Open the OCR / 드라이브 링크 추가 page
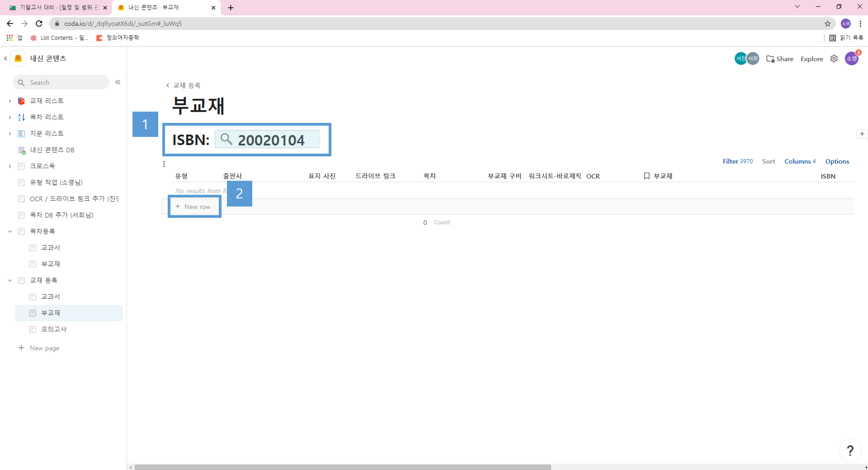The image size is (868, 470). (74, 199)
